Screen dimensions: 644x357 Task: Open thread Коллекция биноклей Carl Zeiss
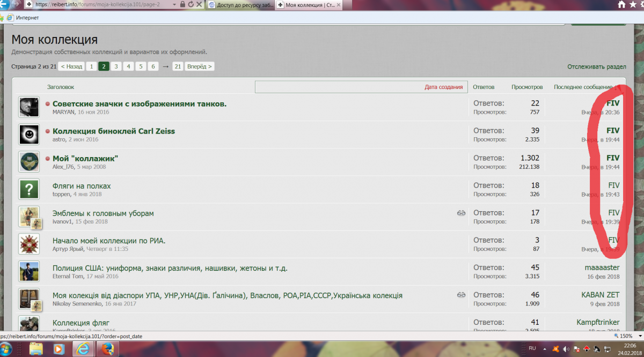(x=114, y=131)
